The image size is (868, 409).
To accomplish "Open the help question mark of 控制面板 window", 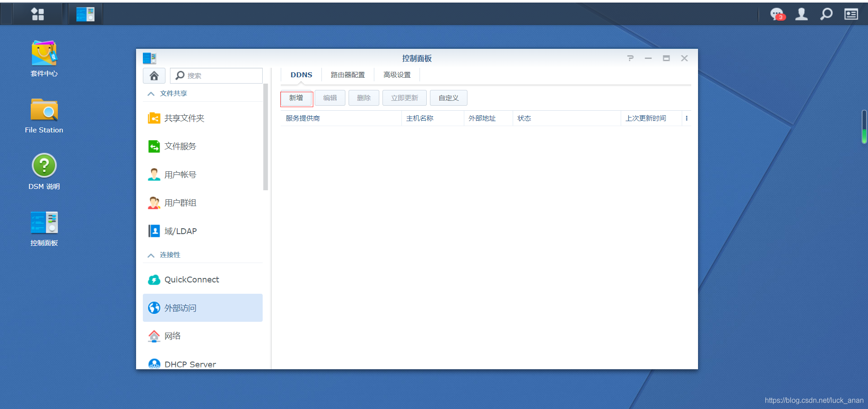I will pyautogui.click(x=630, y=58).
